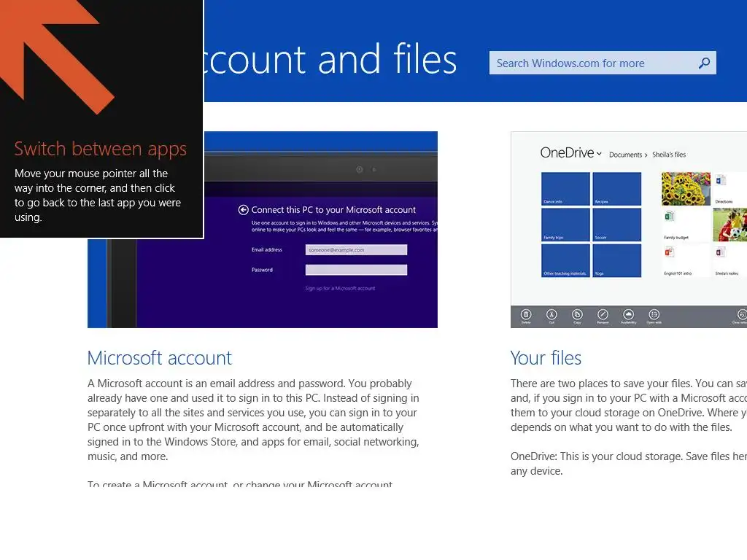Screen dimensions: 747x560
Task: Click the 'Connect this PC to your Microsoft account' title
Action: 333,209
